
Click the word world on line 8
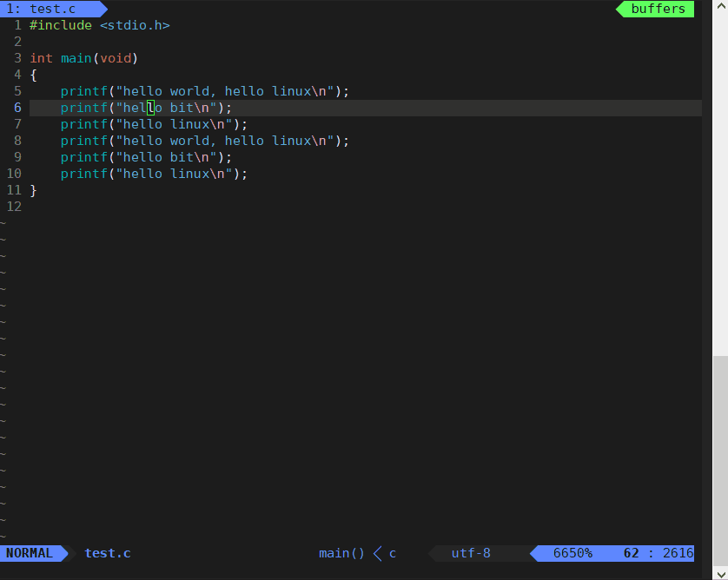click(189, 141)
